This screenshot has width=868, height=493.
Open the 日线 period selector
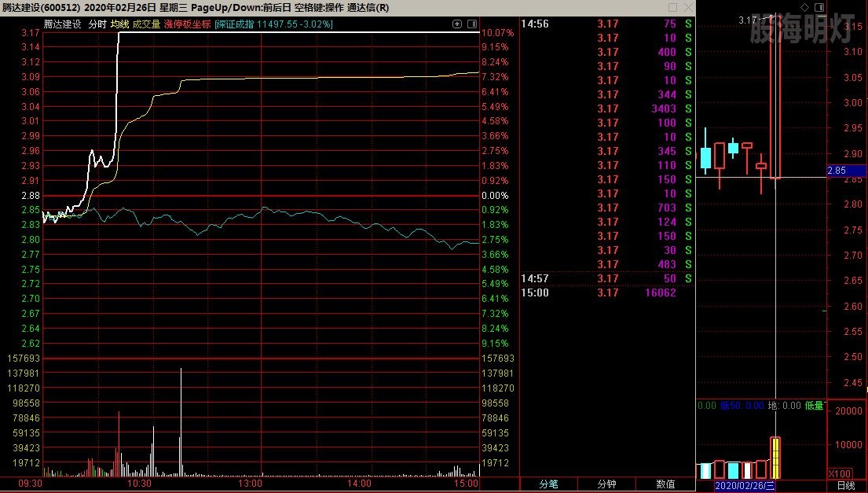(x=845, y=486)
